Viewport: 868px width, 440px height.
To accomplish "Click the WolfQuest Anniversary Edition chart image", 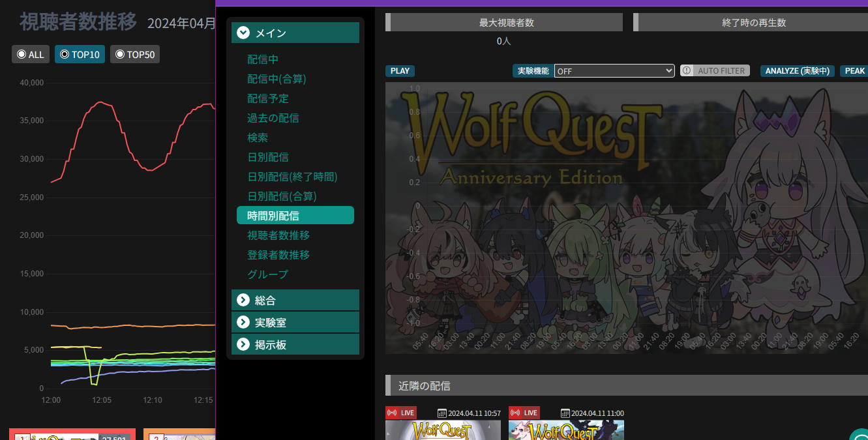I will [626, 218].
